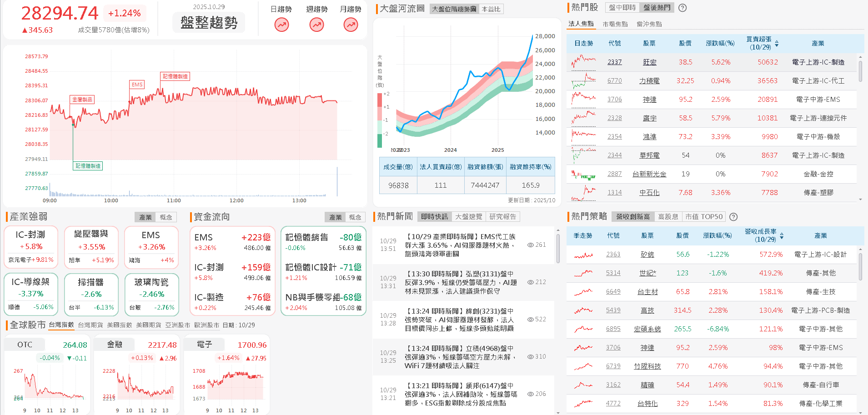Toggle 產業強弱 panel to 概念 view

coord(166,217)
